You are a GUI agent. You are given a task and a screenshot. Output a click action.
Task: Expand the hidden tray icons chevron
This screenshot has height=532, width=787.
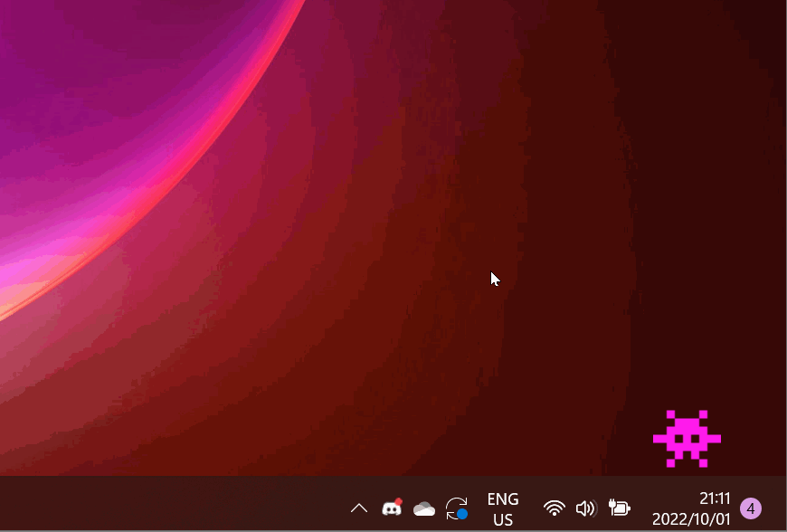coord(359,508)
